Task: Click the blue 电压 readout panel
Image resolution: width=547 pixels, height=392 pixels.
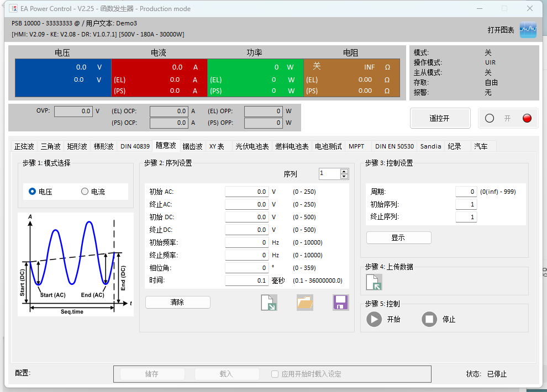Action: 63,78
